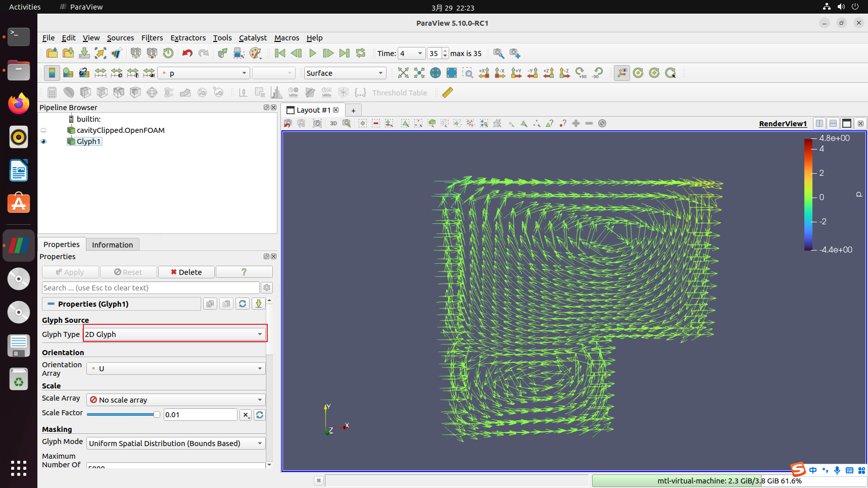Play the animation
Image resolution: width=868 pixels, height=488 pixels.
tap(312, 53)
